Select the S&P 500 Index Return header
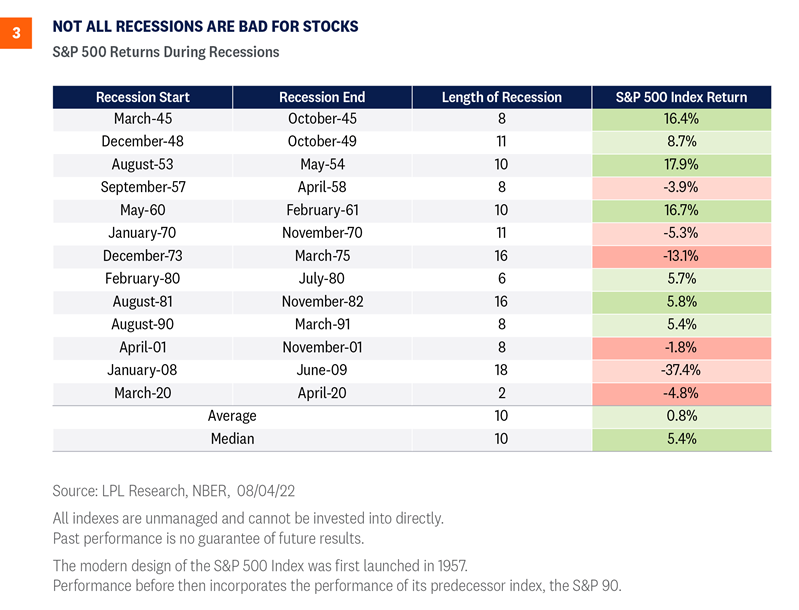799x610 pixels. [681, 97]
